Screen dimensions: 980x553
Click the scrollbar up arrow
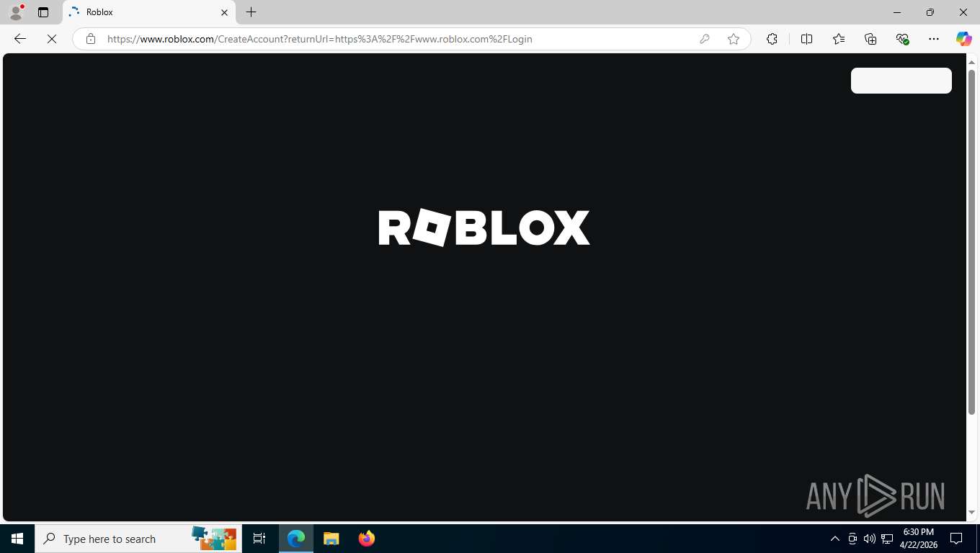(971, 63)
